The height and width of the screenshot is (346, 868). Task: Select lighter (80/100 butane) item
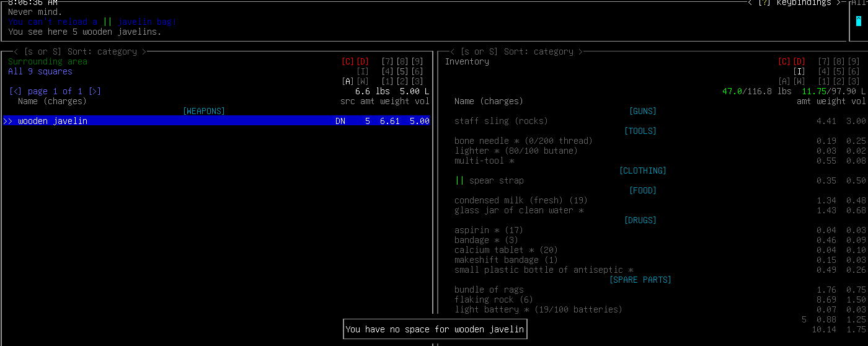click(660, 151)
